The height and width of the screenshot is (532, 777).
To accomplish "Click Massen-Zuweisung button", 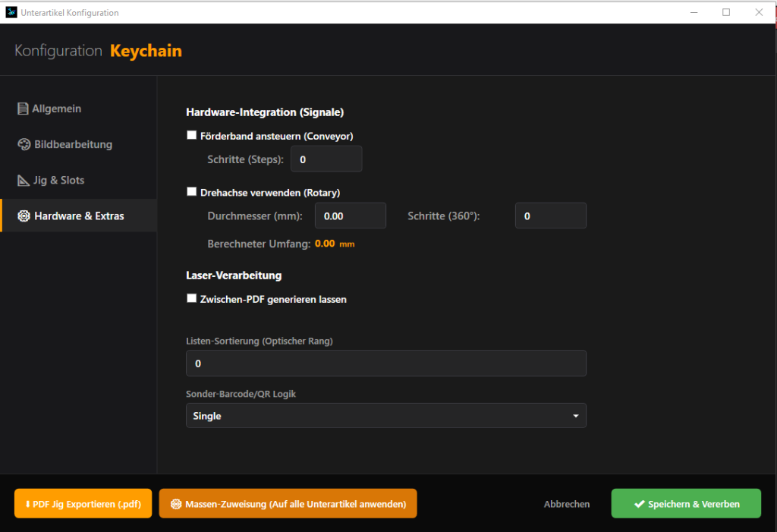I will tap(288, 504).
